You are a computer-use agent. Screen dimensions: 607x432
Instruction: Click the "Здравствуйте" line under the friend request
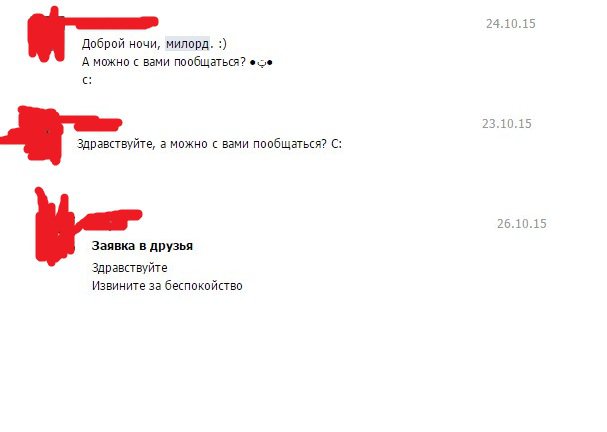(x=130, y=268)
